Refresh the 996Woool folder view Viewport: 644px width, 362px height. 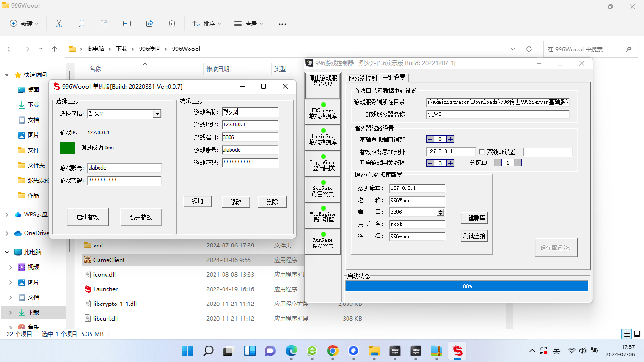click(x=529, y=49)
